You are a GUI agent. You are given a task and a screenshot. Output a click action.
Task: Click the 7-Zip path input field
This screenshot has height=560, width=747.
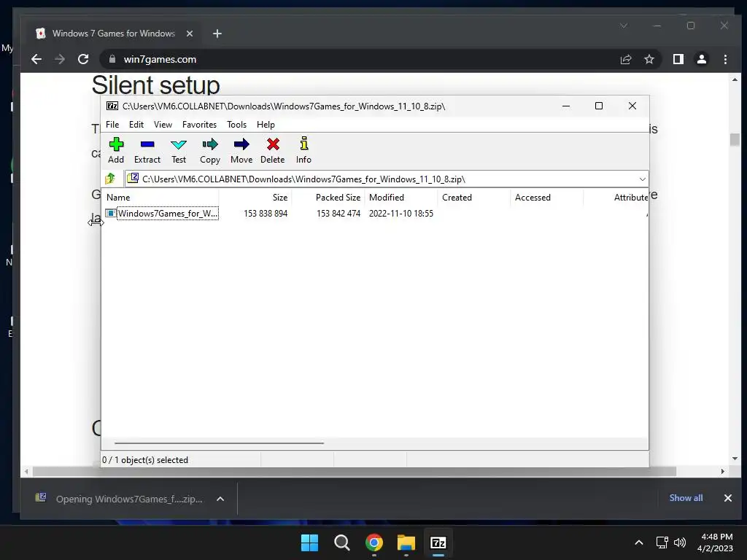387,179
